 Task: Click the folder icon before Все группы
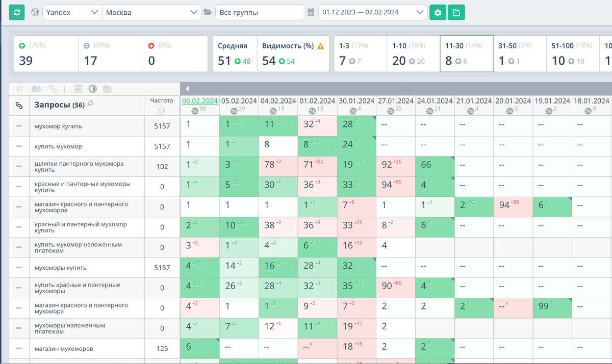(208, 12)
